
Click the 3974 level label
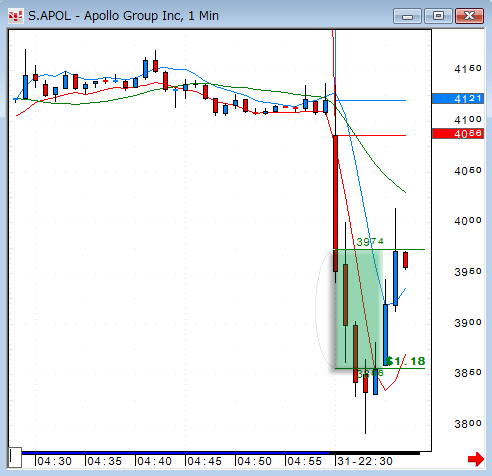[x=370, y=242]
